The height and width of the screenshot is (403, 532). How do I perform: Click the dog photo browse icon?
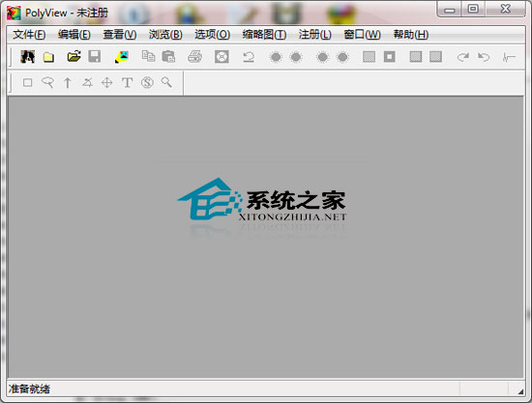pyautogui.click(x=27, y=57)
